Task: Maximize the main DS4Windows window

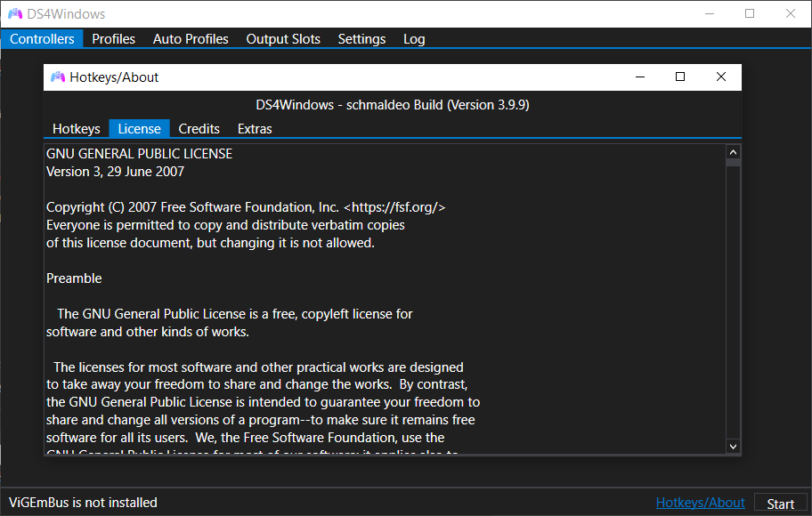Action: click(x=750, y=14)
